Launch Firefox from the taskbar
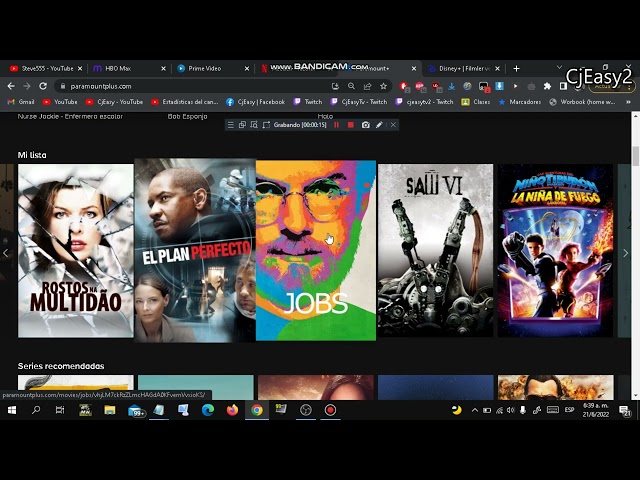This screenshot has height=480, width=640. [x=232, y=410]
